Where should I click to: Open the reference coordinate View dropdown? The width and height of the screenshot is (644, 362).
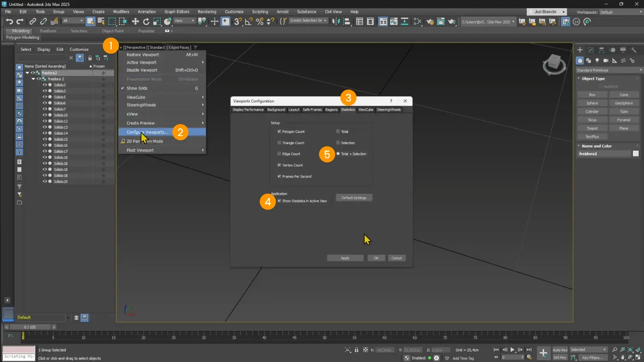184,21
